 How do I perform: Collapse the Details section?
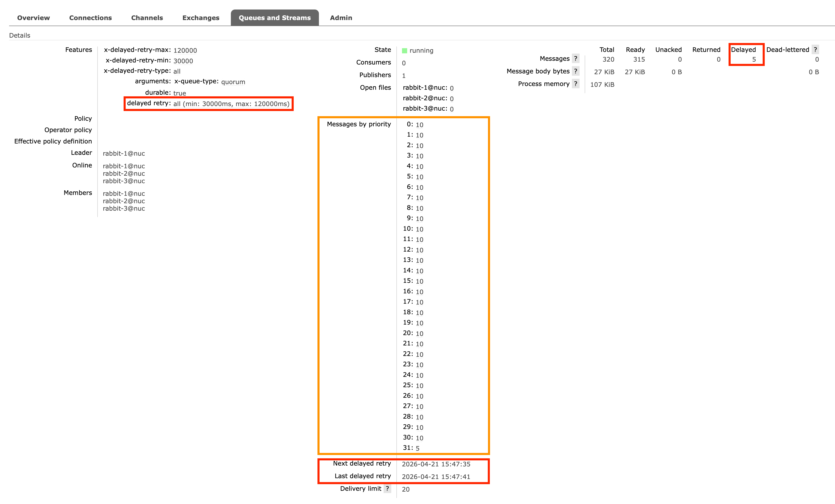[x=20, y=35]
